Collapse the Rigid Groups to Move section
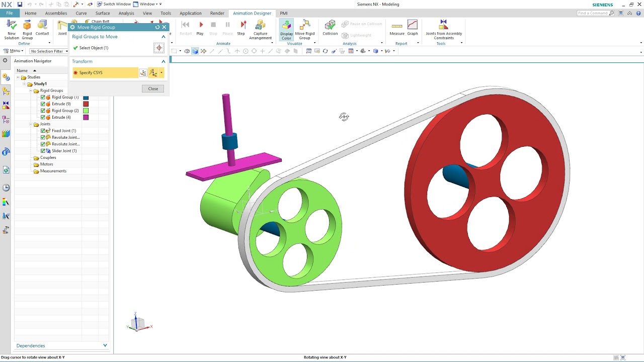644x362 pixels. coord(164,37)
